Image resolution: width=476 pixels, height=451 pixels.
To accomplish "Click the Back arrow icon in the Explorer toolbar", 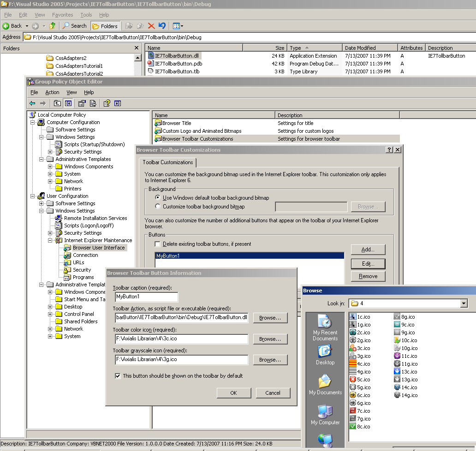I will point(6,26).
